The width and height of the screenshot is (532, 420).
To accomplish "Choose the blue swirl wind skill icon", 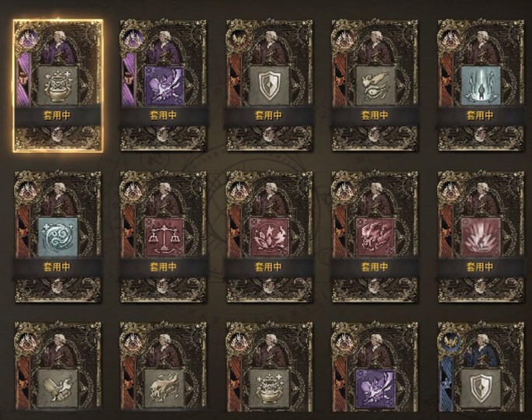I will tap(58, 237).
